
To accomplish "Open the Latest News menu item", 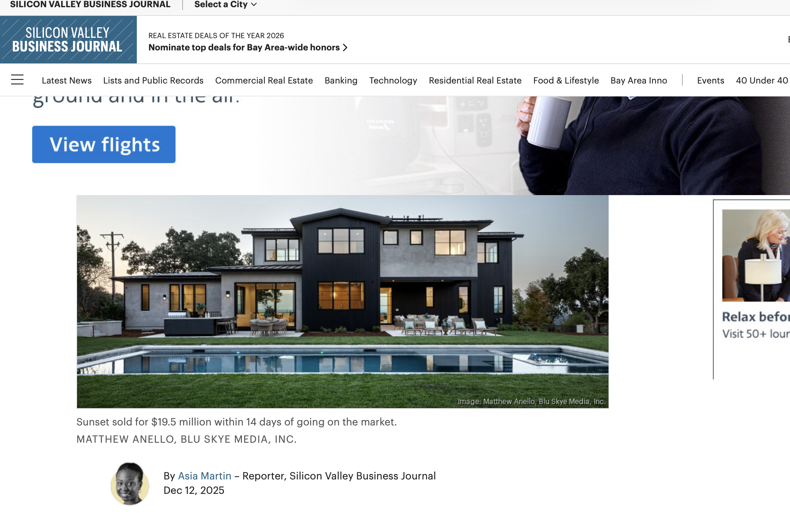I will click(x=67, y=80).
